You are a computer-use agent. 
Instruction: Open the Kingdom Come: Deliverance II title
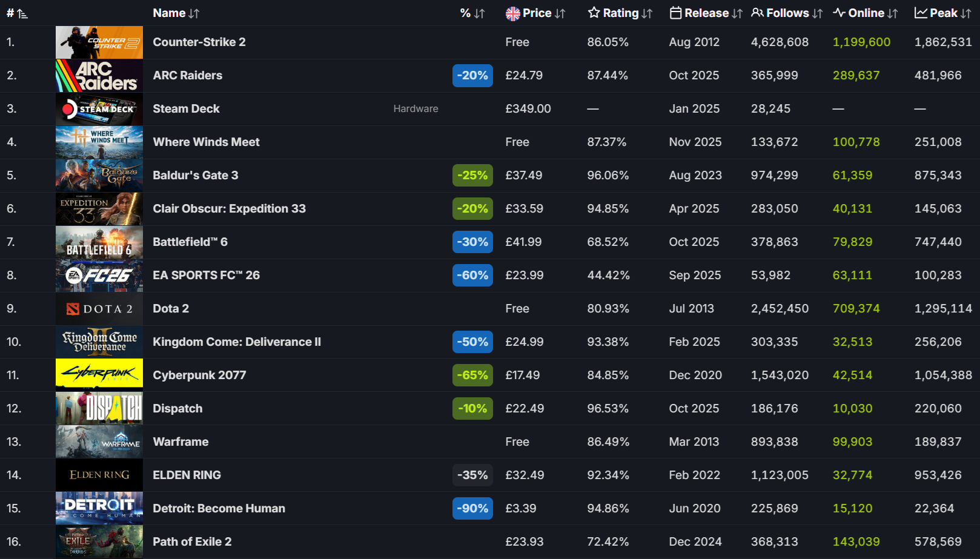(x=237, y=342)
